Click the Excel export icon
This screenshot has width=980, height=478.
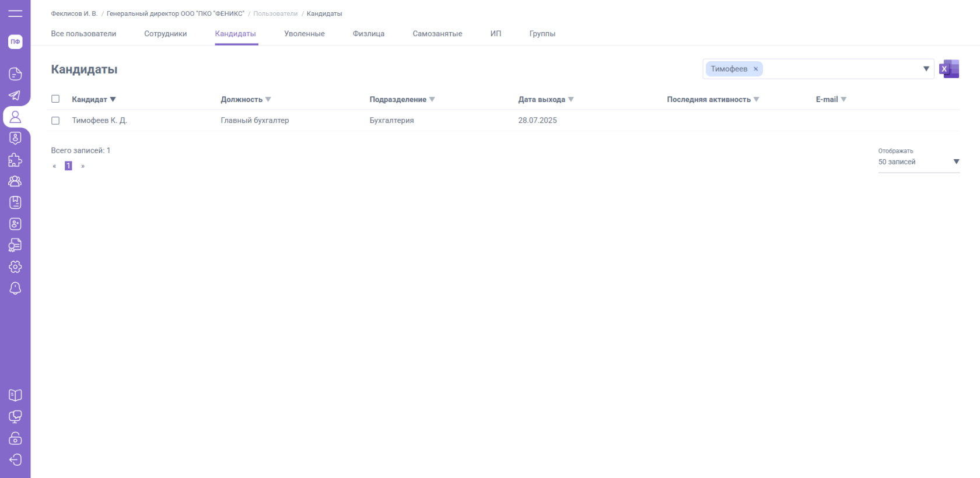pos(949,69)
